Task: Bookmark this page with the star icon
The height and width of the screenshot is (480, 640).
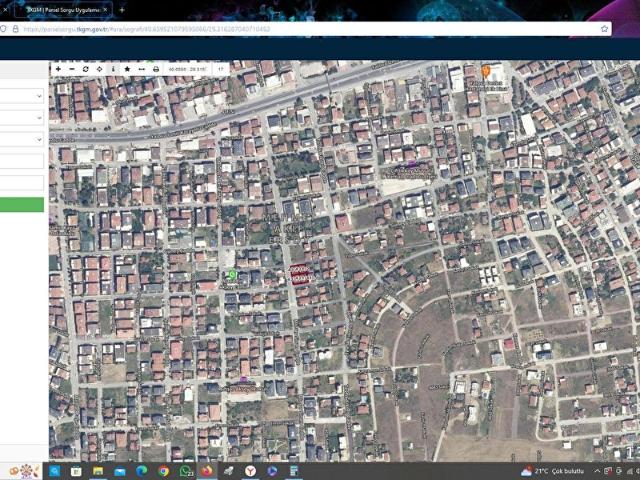Action: [x=604, y=29]
